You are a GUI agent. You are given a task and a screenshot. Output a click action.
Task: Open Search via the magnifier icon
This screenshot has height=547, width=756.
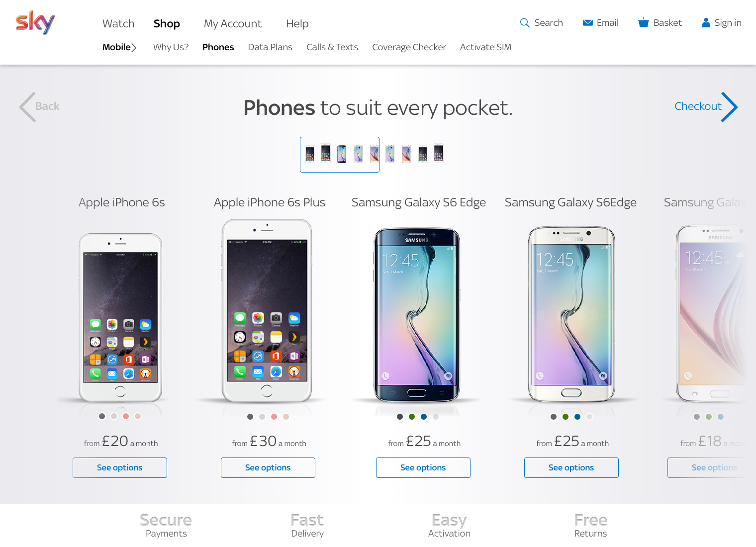[x=524, y=23]
